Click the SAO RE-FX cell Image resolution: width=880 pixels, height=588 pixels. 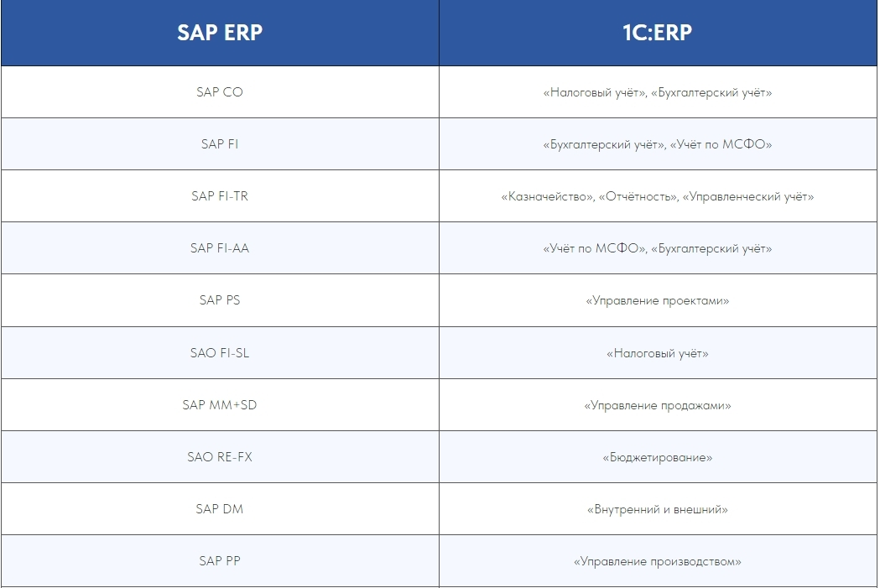tap(220, 457)
